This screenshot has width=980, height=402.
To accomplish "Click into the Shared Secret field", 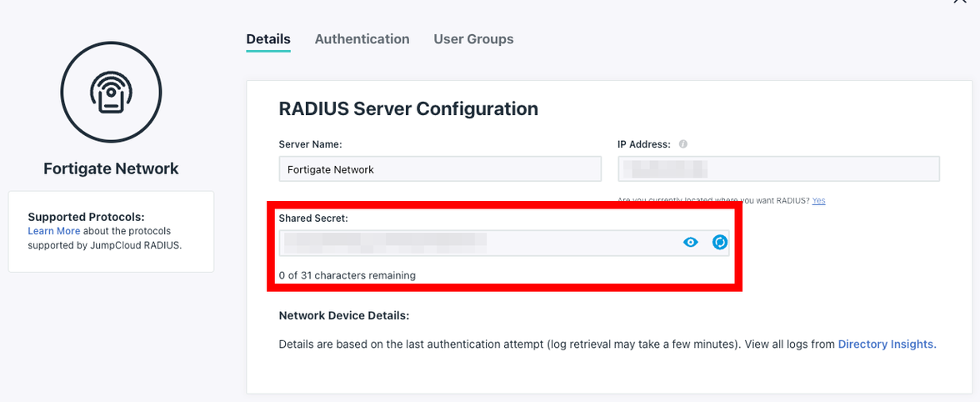I will tap(504, 243).
